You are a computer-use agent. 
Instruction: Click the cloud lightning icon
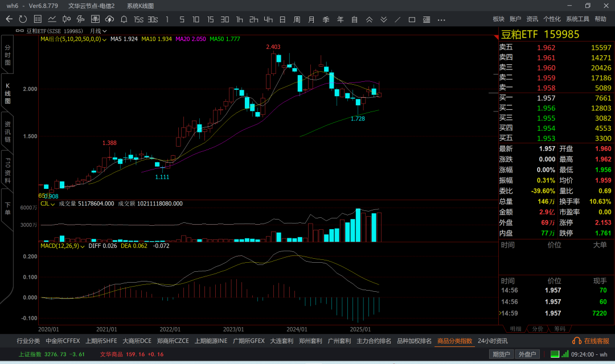109,19
